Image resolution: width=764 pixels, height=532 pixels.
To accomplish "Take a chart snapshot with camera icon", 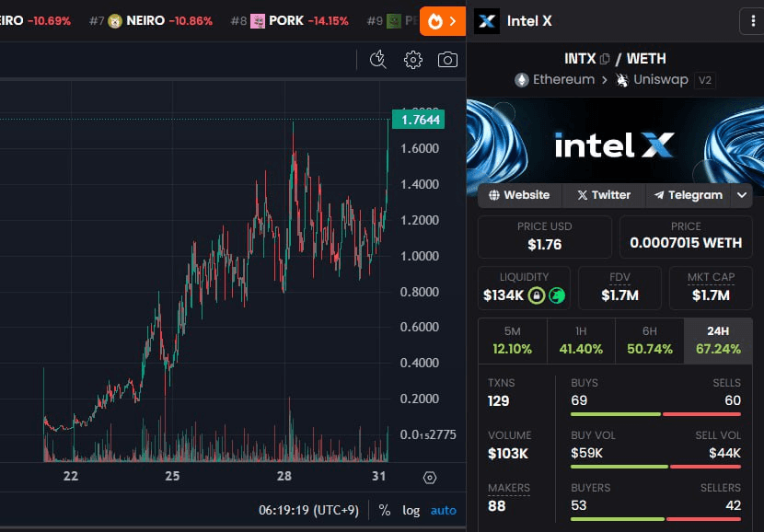I will [447, 60].
